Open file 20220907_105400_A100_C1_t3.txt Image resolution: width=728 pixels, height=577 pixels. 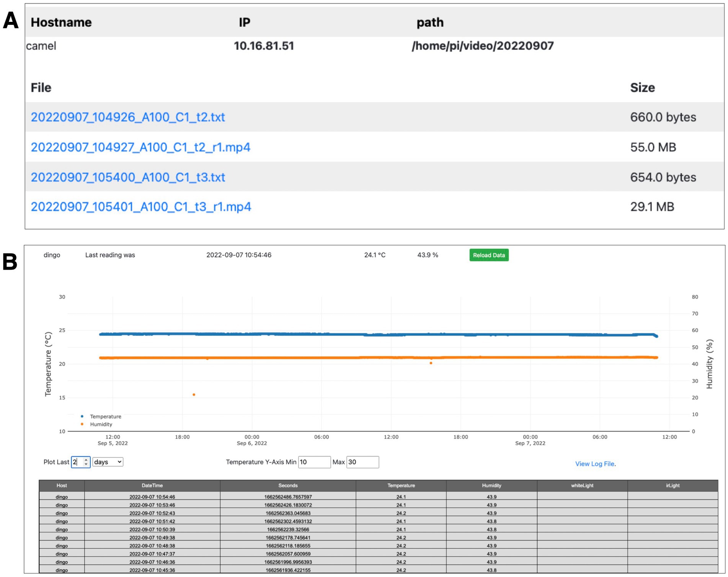click(x=128, y=177)
